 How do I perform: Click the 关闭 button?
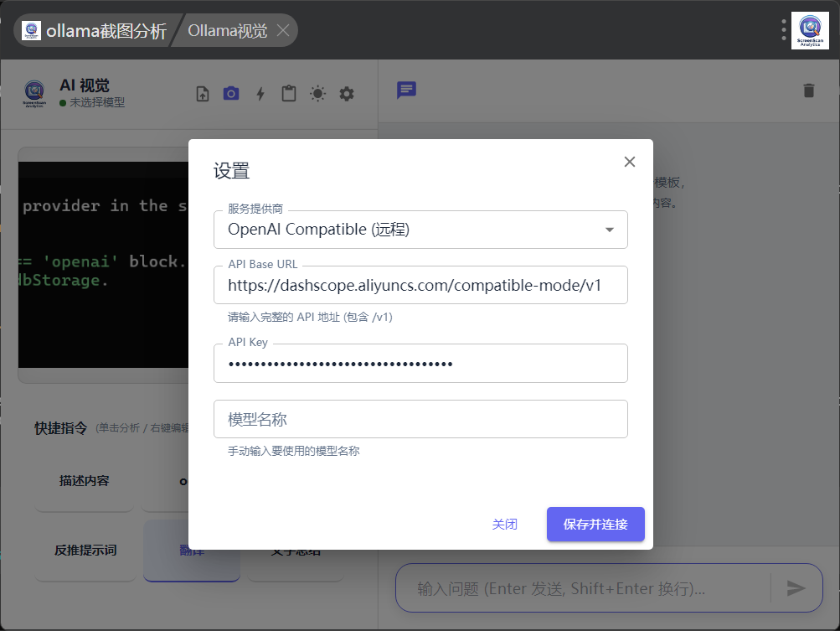coord(505,525)
